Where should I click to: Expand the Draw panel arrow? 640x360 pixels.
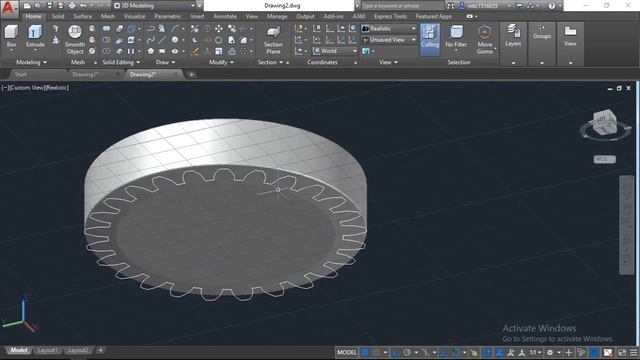click(173, 62)
